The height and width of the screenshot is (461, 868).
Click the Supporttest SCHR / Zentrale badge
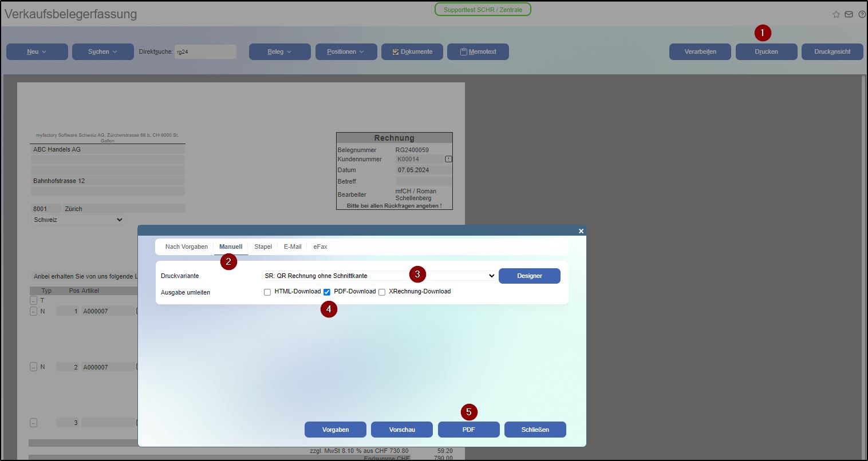(483, 10)
